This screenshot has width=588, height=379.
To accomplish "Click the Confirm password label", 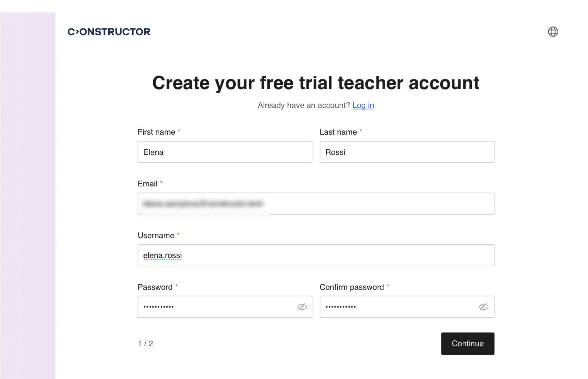I will [x=351, y=287].
